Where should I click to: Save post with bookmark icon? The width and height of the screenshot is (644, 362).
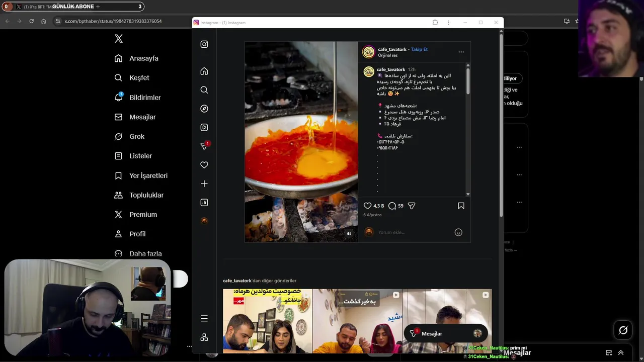coord(461,206)
